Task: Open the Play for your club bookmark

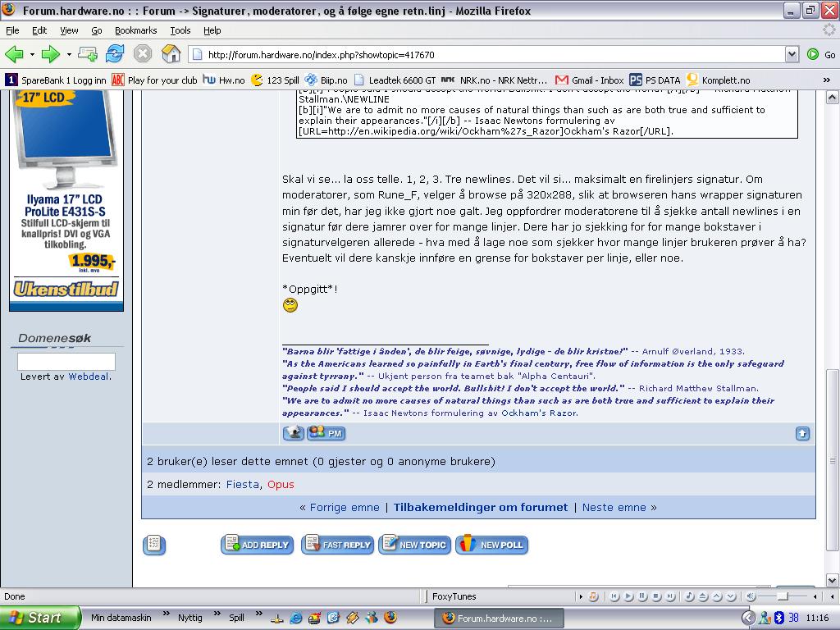Action: point(154,80)
